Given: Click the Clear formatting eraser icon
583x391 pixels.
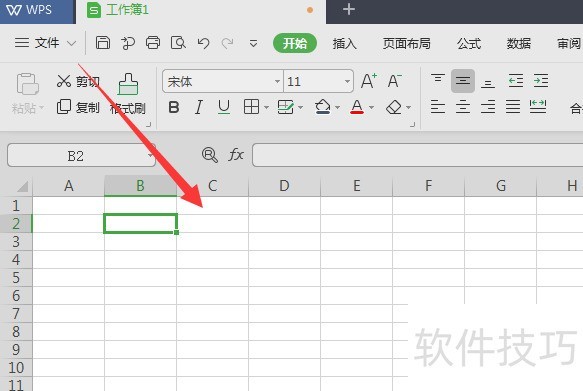Looking at the screenshot, I should (x=394, y=107).
